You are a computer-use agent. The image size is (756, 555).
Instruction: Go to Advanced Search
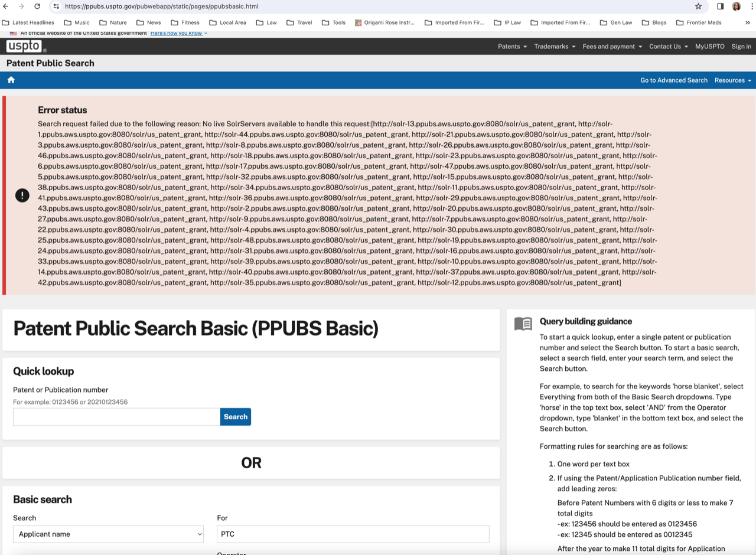[674, 80]
